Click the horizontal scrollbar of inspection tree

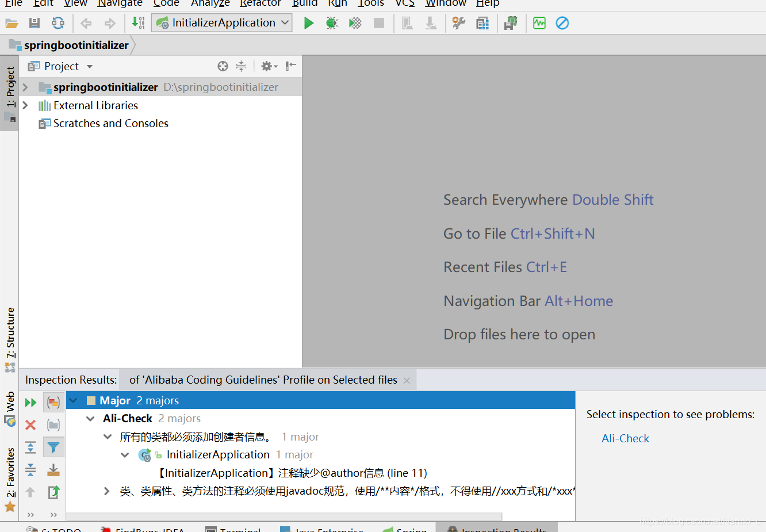pyautogui.click(x=284, y=516)
